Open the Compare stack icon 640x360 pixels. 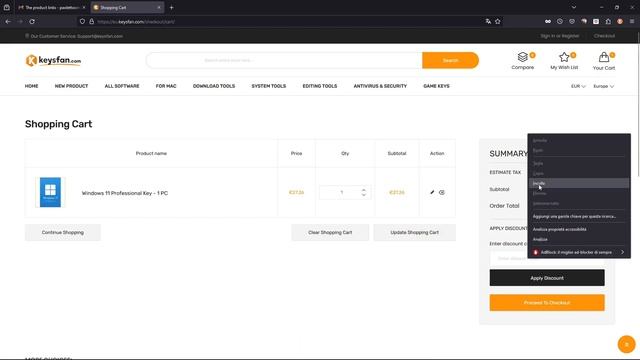(x=523, y=57)
